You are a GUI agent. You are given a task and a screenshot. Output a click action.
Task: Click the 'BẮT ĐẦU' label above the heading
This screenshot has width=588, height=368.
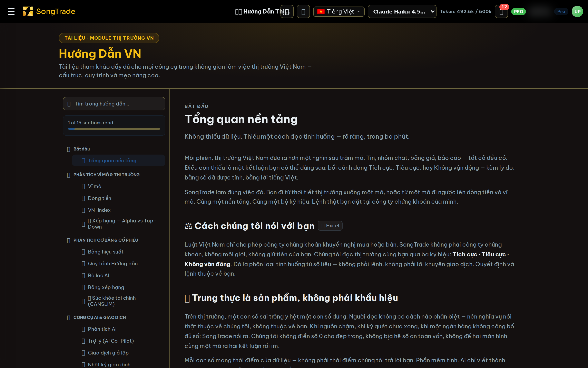(196, 106)
